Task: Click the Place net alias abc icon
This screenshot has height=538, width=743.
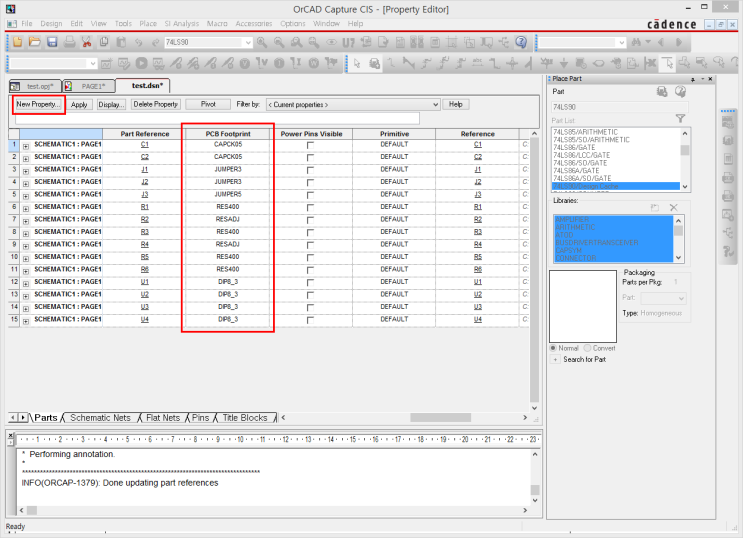Action: pyautogui.click(x=477, y=63)
